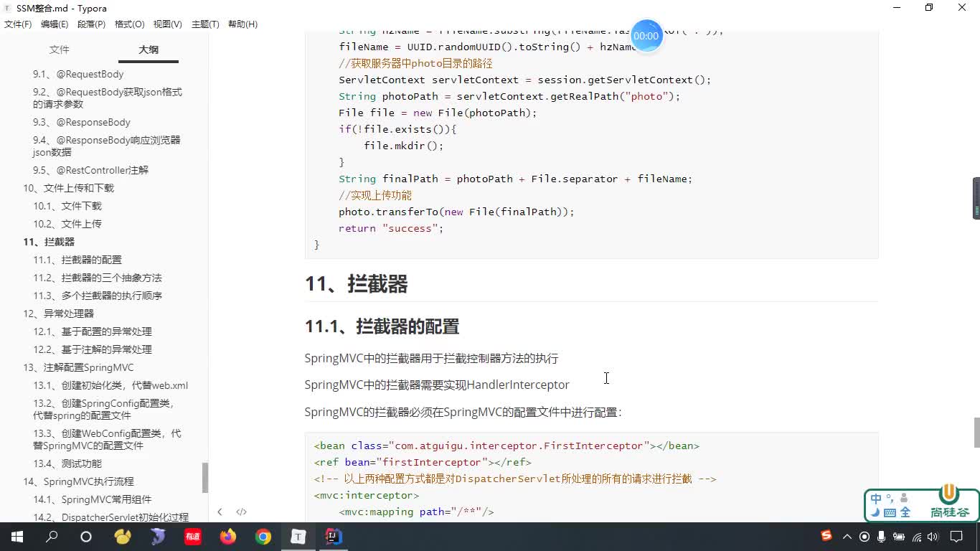Viewport: 980px width, 551px height.
Task: Open the yellow paw app in taskbar
Action: [123, 537]
